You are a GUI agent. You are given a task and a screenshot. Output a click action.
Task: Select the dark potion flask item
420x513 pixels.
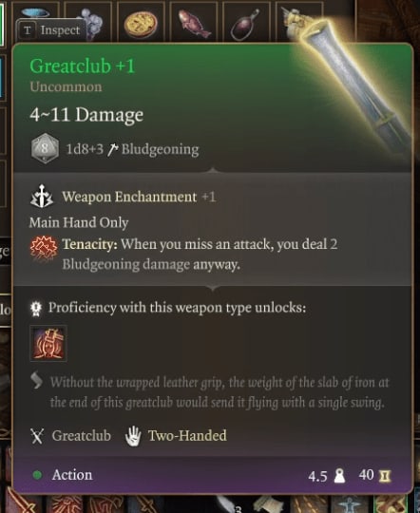pos(245,26)
